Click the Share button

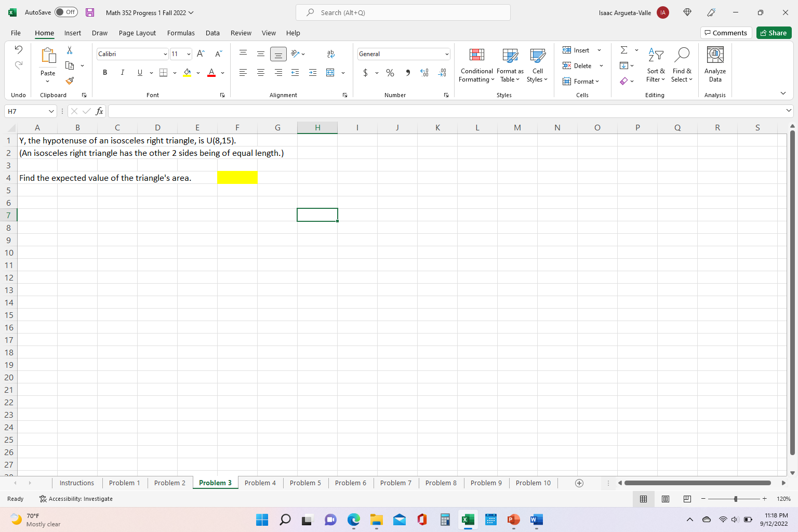coord(774,32)
